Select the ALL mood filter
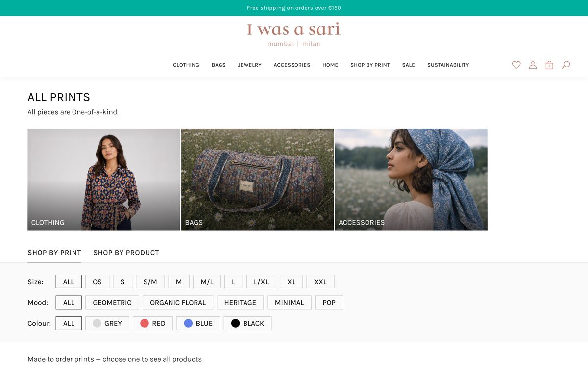The height and width of the screenshot is (365, 588). (x=69, y=303)
